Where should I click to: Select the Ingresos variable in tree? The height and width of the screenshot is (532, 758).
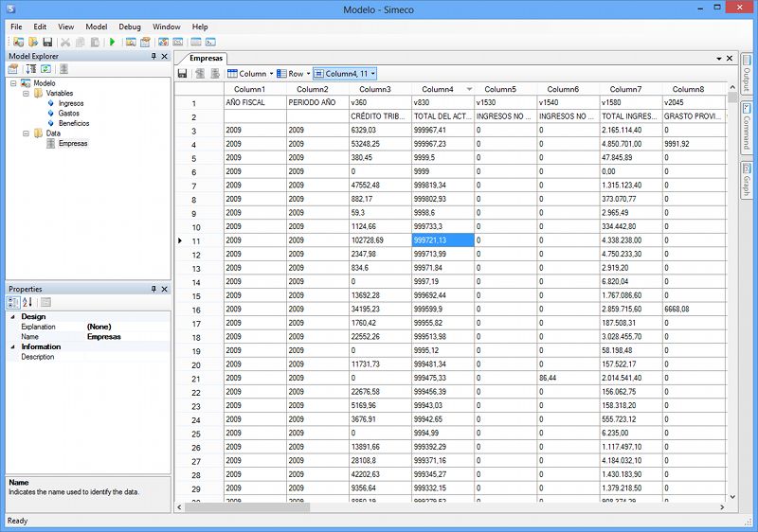pos(71,103)
